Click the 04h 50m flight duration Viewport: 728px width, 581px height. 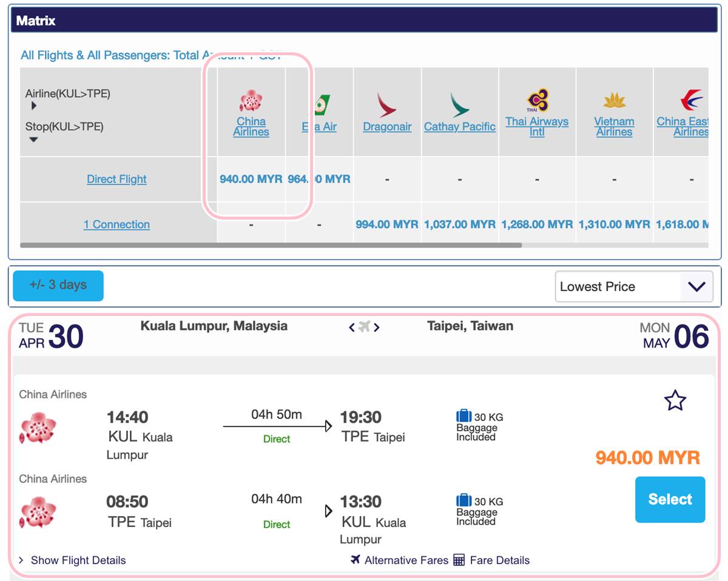click(277, 415)
